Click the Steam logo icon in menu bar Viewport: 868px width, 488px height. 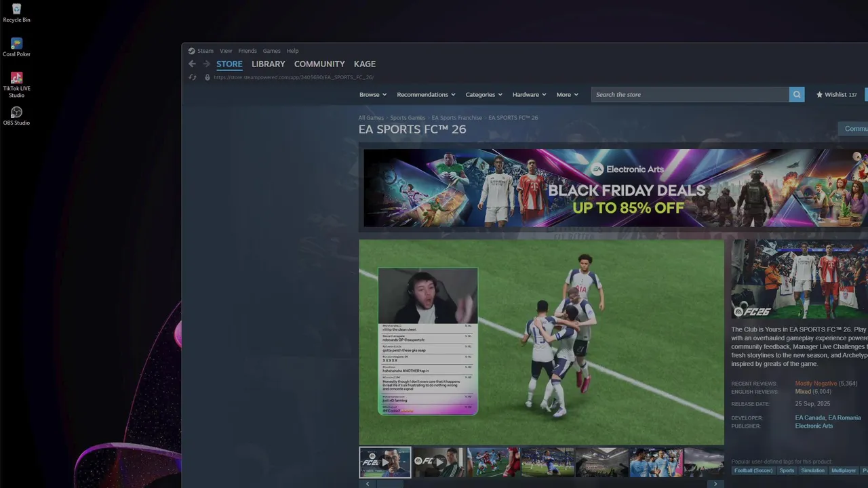point(191,51)
